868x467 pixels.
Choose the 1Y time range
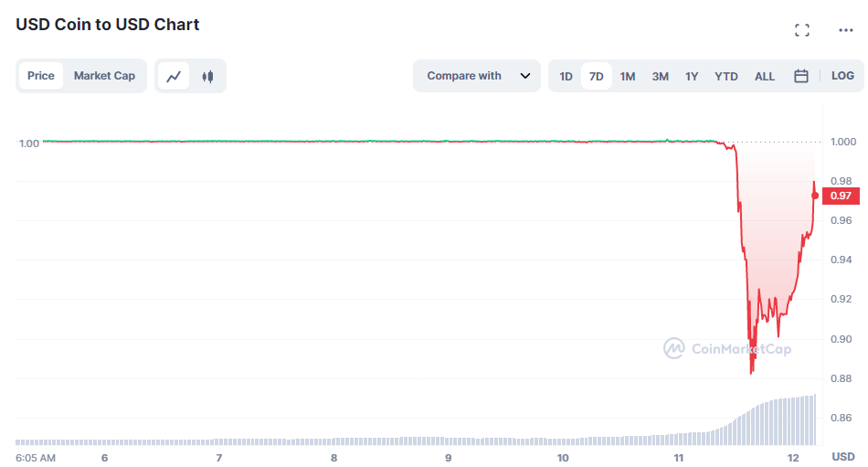coord(692,76)
